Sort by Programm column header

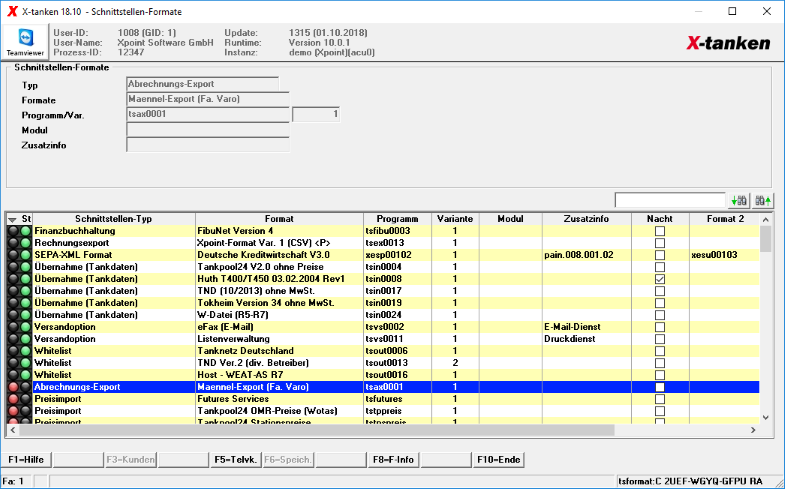(398, 219)
